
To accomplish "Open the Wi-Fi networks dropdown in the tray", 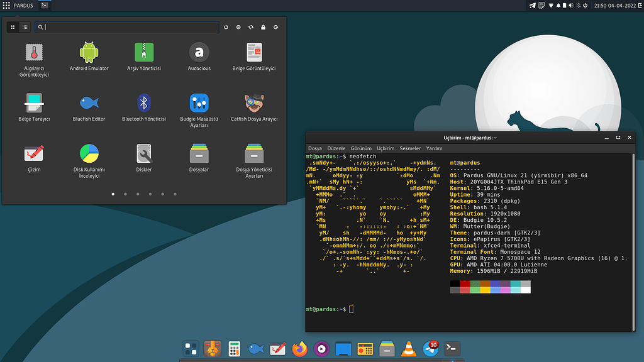I will click(x=551, y=6).
